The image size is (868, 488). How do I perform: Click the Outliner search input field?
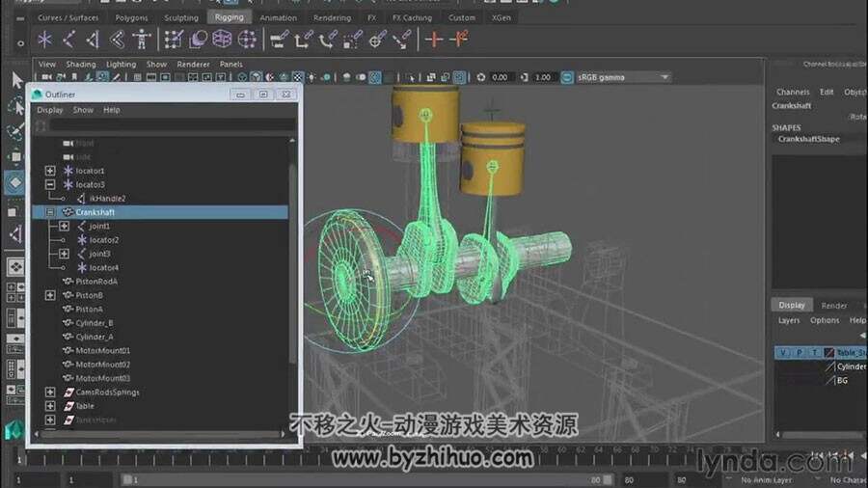click(172, 125)
